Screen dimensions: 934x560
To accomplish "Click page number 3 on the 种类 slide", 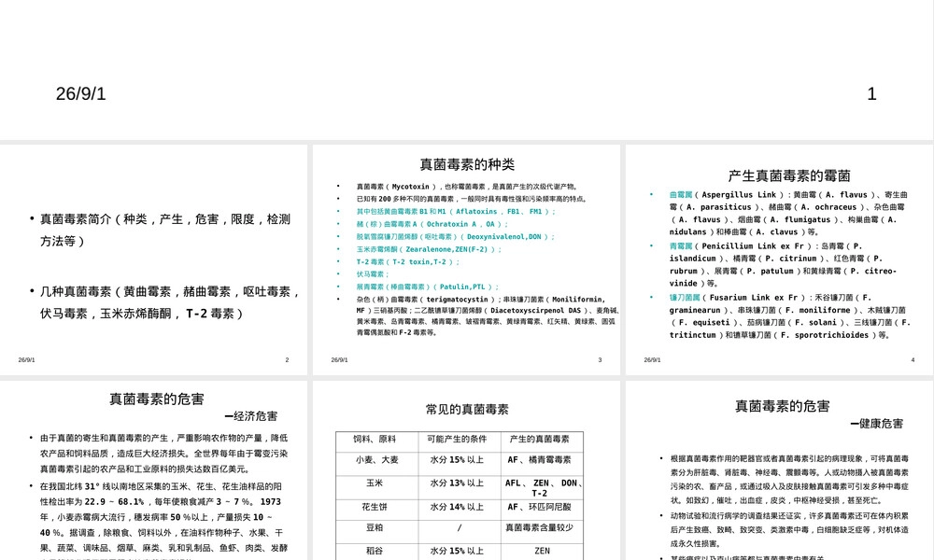I will coord(600,360).
